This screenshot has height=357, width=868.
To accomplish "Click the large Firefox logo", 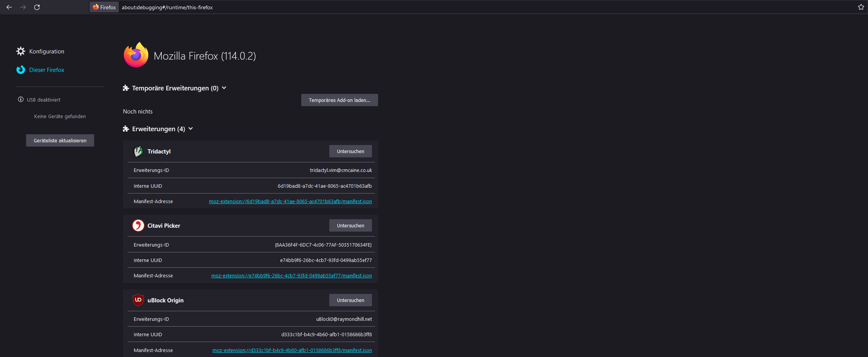I will pyautogui.click(x=136, y=55).
